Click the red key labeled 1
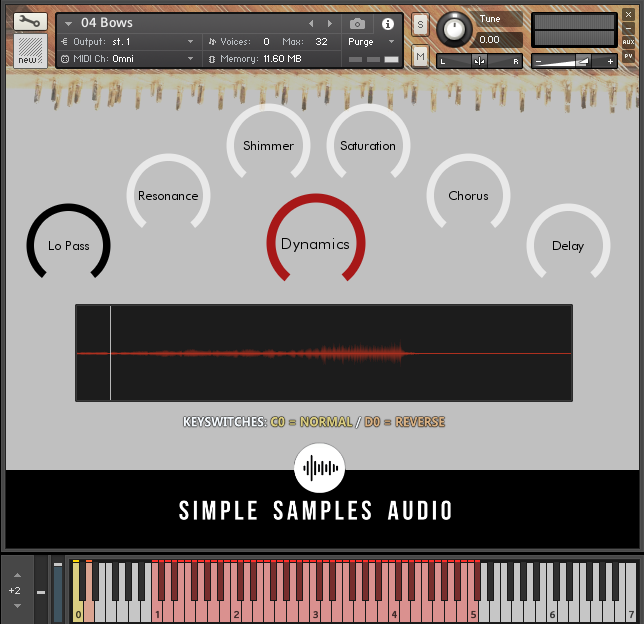This screenshot has width=644, height=624. tap(157, 612)
